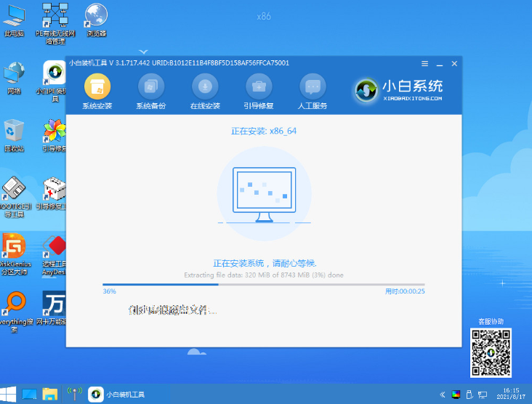
Task: Click the 正在安装: x86_64 heading
Action: (x=264, y=132)
